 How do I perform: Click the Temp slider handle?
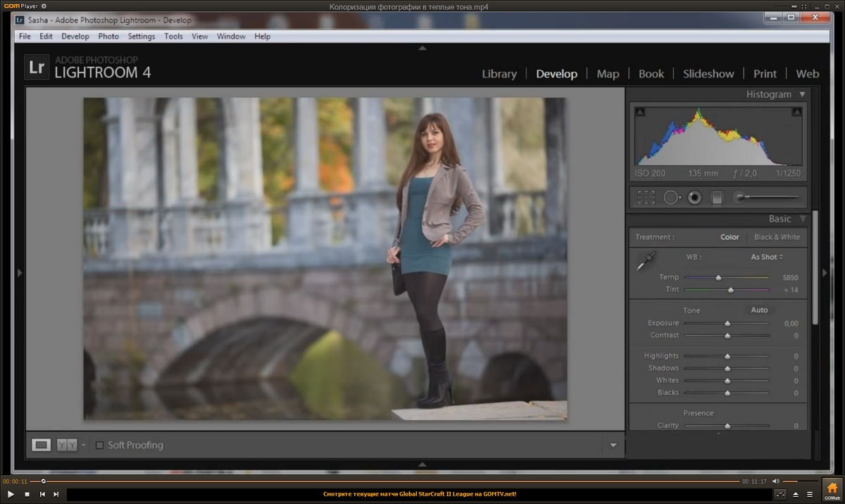pos(718,277)
